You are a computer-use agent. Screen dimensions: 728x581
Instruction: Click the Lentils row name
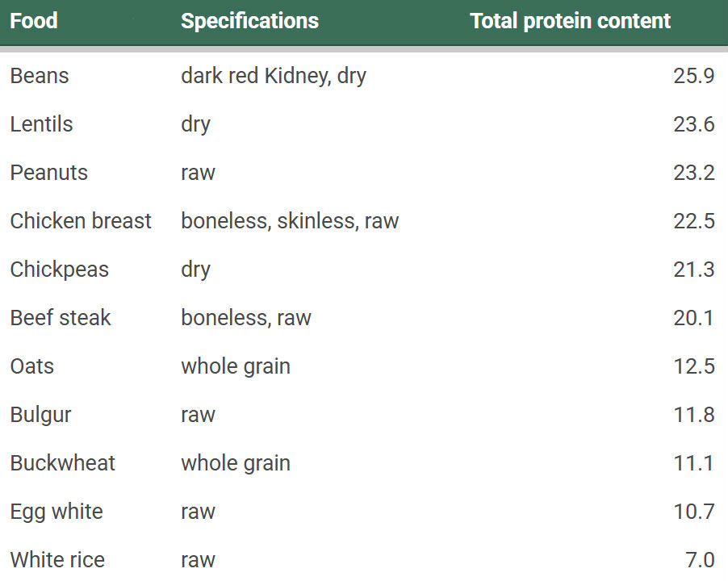click(41, 124)
